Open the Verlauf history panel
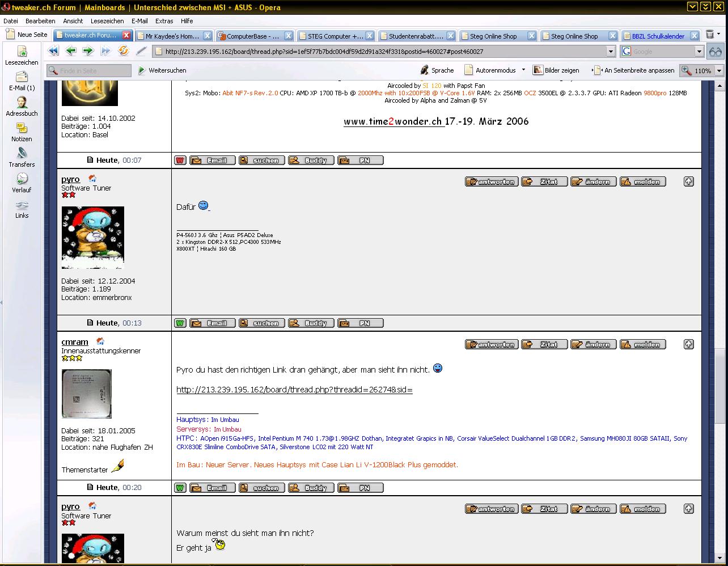Screen dimensions: 728x566 tap(22, 183)
